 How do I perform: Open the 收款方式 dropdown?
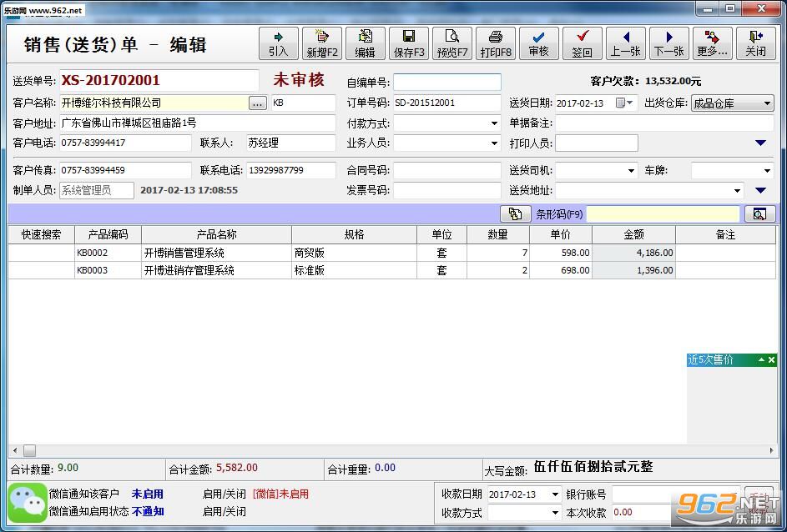555,513
